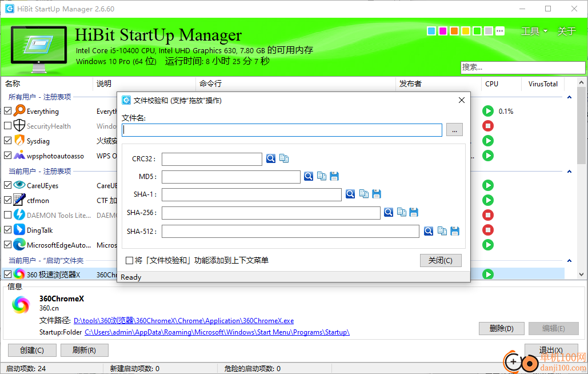588x374 pixels.
Task: Click the startup list scrollbar down arrow
Action: [x=581, y=274]
